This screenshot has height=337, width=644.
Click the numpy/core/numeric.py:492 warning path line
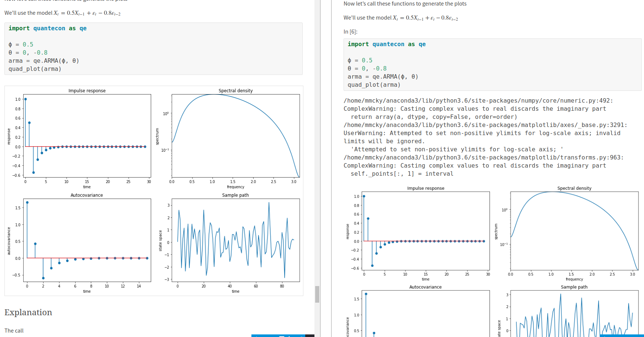pos(478,101)
